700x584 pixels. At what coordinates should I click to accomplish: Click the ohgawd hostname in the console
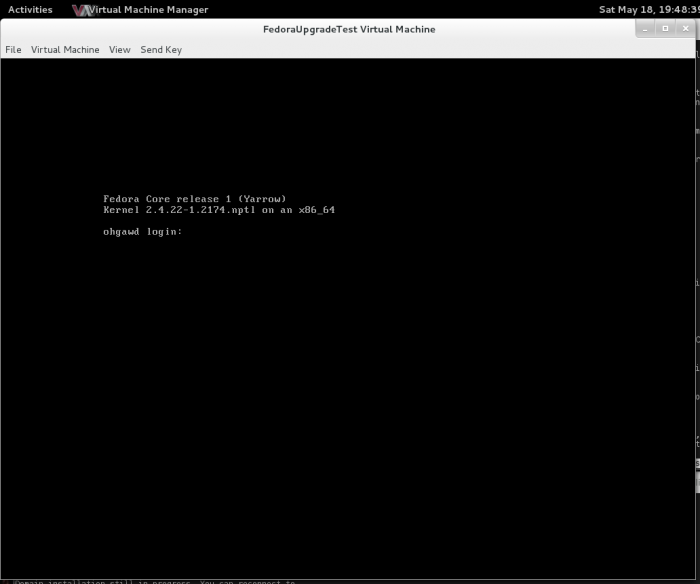[120, 232]
